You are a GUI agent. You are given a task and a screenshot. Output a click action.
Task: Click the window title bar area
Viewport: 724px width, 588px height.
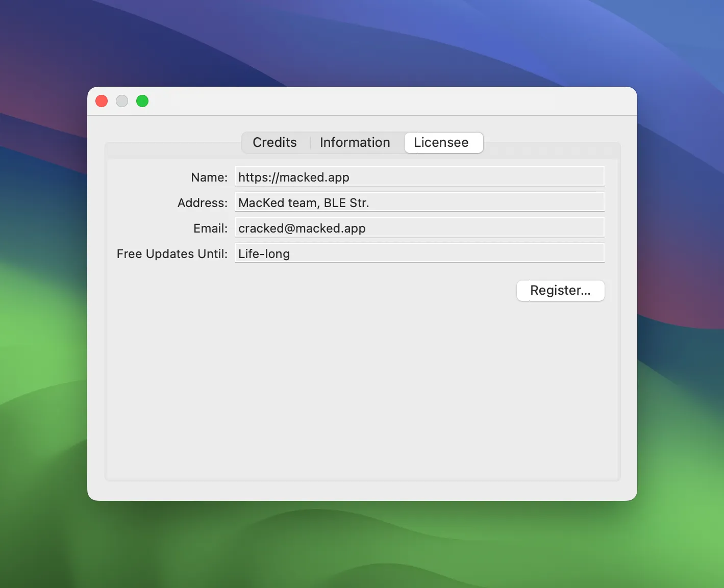(357, 101)
